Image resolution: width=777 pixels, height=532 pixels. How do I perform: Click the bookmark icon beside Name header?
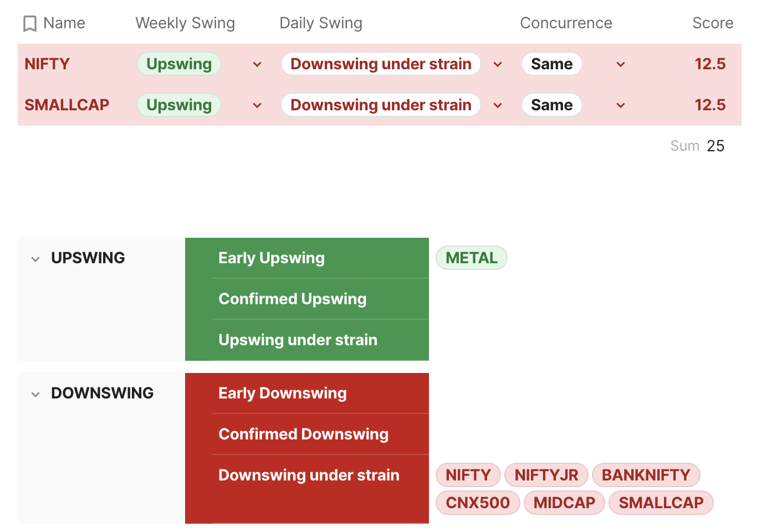click(30, 24)
